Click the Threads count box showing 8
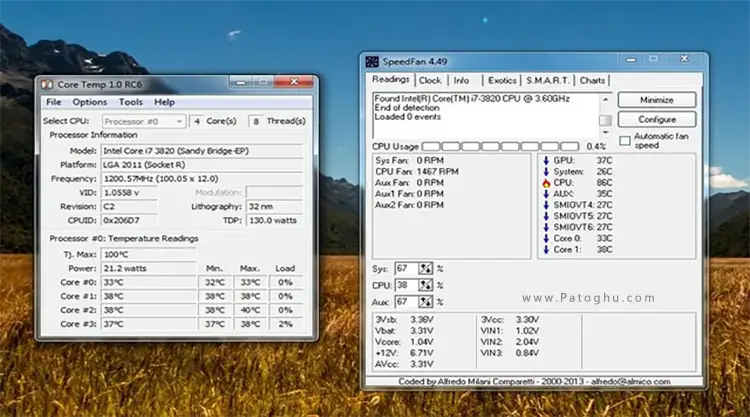 pyautogui.click(x=256, y=121)
